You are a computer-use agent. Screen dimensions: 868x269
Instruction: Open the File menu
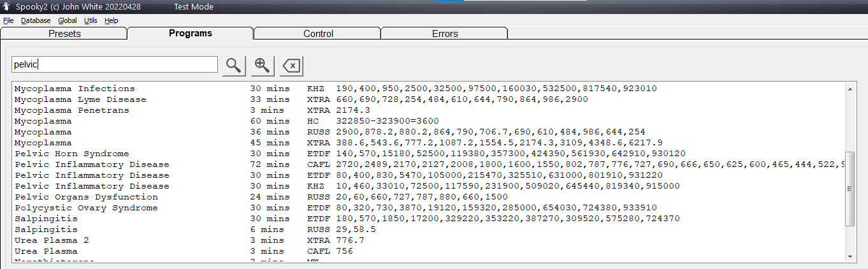8,20
